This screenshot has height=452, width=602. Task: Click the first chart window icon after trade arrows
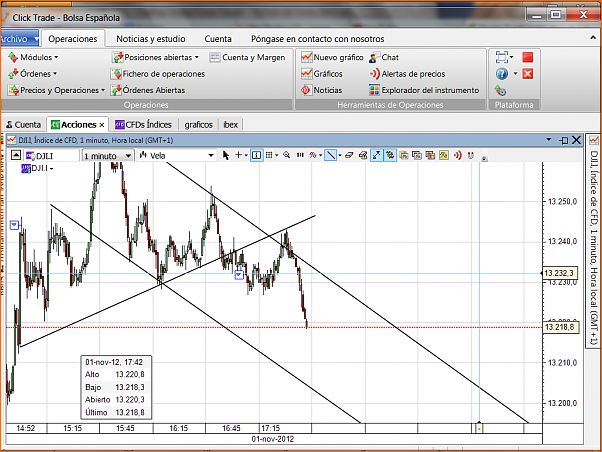(404, 155)
